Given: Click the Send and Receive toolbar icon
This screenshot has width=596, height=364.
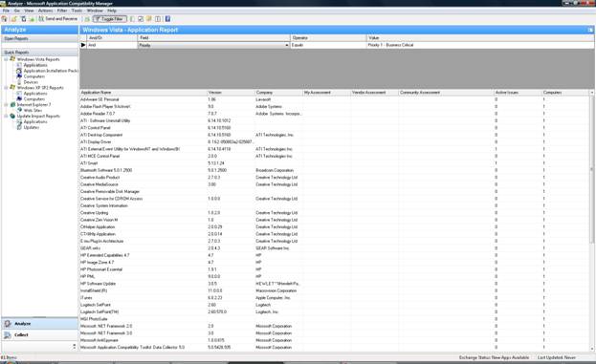Looking at the screenshot, I should (41, 18).
